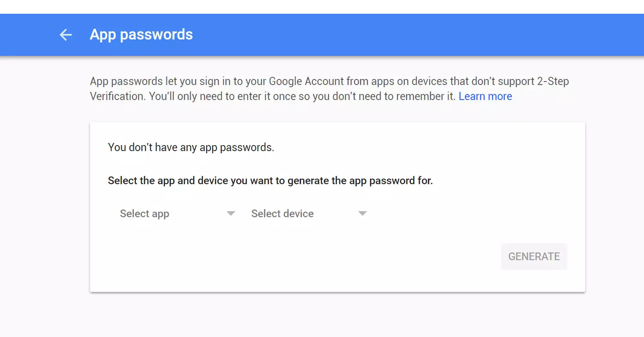
Task: Follow the Learn more link
Action: (x=485, y=96)
